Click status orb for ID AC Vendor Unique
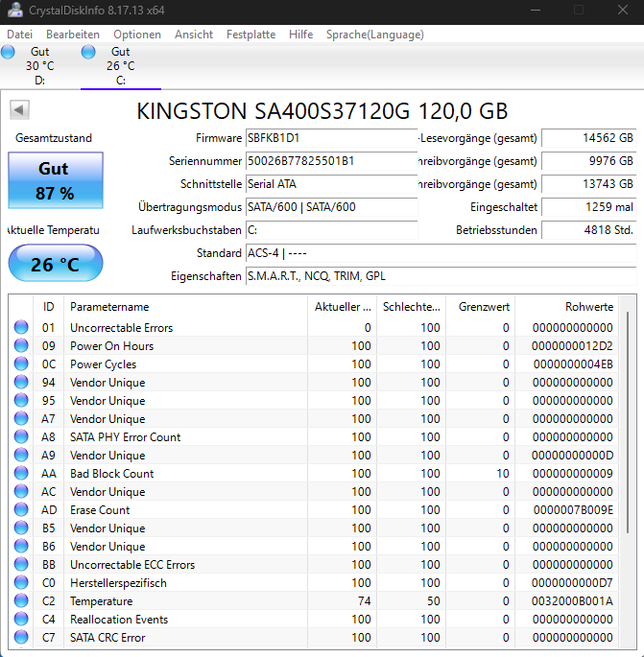Image resolution: width=644 pixels, height=657 pixels. pos(21,491)
